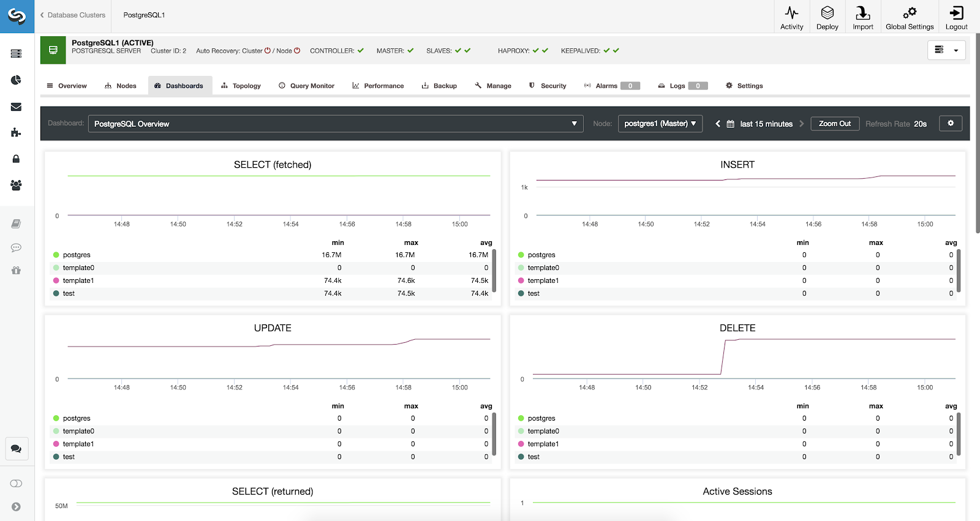Switch to Nodes tab
The image size is (980, 521).
click(121, 86)
